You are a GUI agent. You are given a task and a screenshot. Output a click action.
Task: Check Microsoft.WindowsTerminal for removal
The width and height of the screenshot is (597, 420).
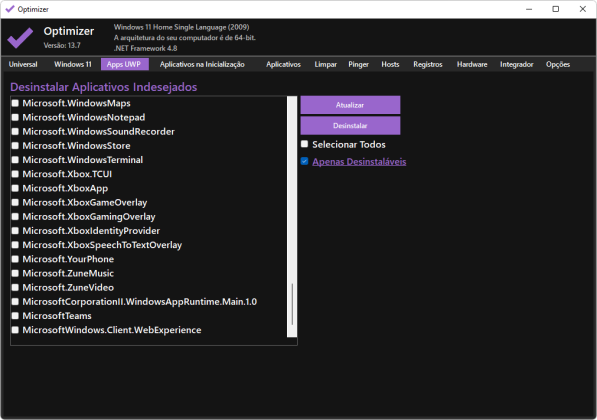click(15, 160)
